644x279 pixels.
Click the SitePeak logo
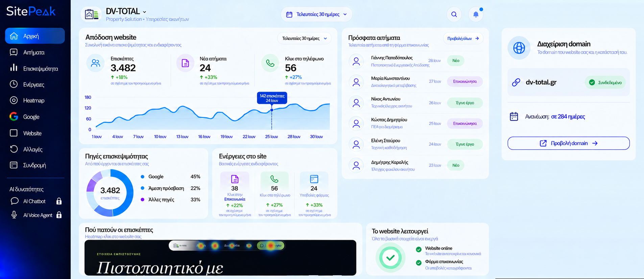pyautogui.click(x=31, y=11)
